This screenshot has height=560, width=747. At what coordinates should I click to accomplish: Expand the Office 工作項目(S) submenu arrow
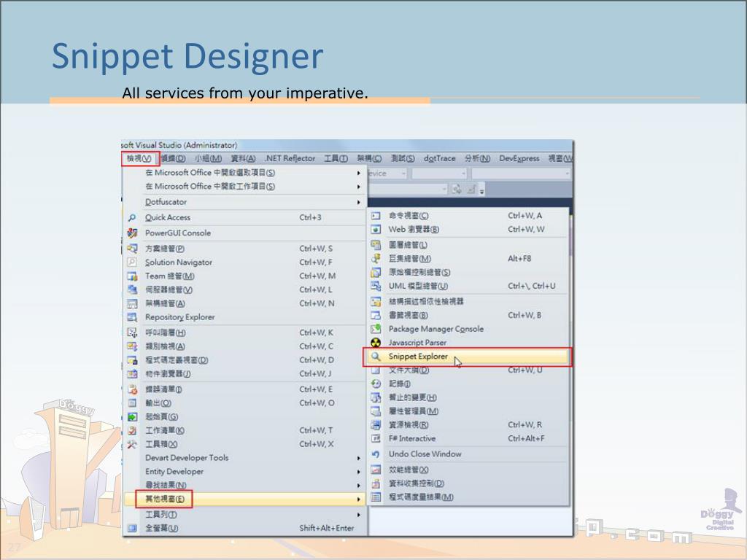(359, 187)
